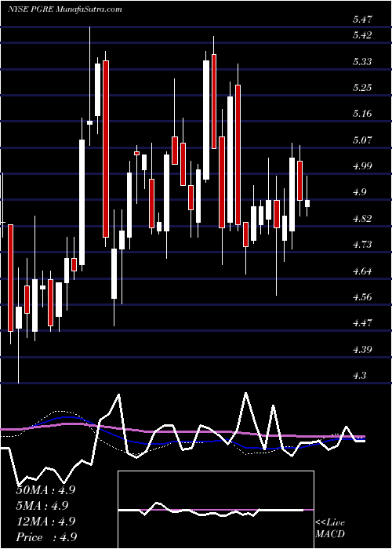Click the 50MA : 4.9 readout

(45, 489)
